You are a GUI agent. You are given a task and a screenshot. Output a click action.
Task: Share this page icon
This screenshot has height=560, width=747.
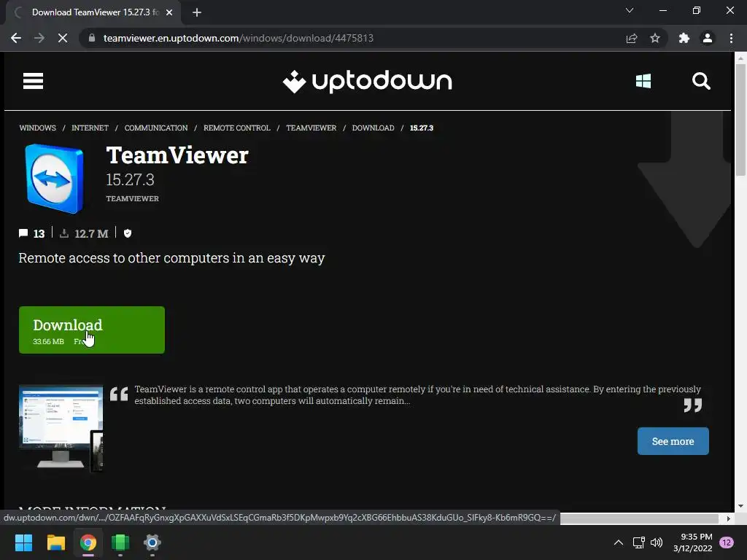[632, 38]
